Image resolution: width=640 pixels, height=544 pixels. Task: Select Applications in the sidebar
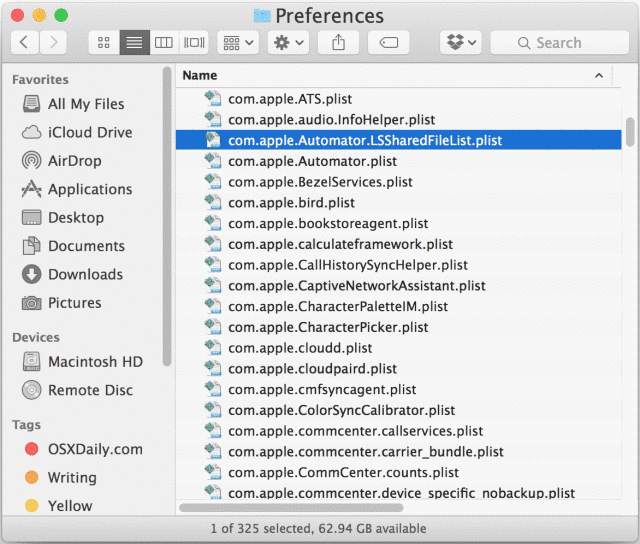(89, 189)
